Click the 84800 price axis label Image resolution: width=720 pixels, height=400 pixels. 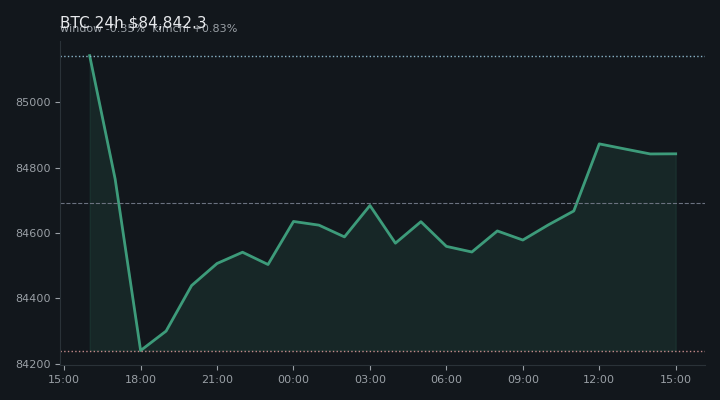[33, 168]
